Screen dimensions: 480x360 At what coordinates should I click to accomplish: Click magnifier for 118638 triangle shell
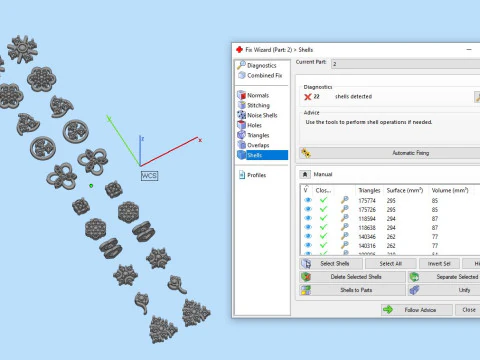click(345, 227)
